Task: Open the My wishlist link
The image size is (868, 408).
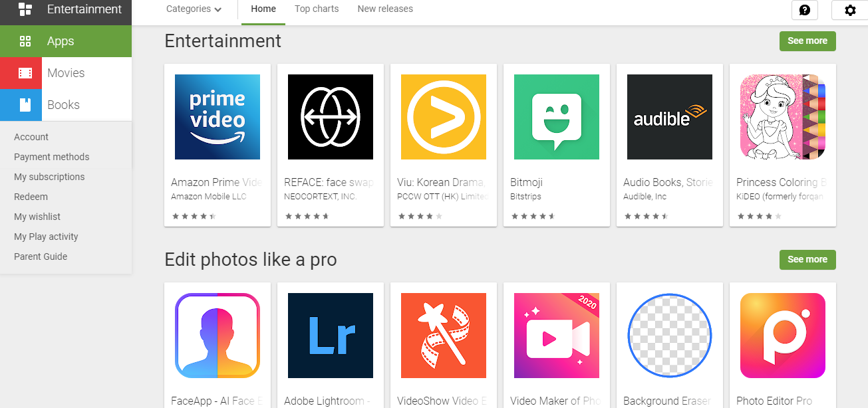Action: tap(37, 217)
